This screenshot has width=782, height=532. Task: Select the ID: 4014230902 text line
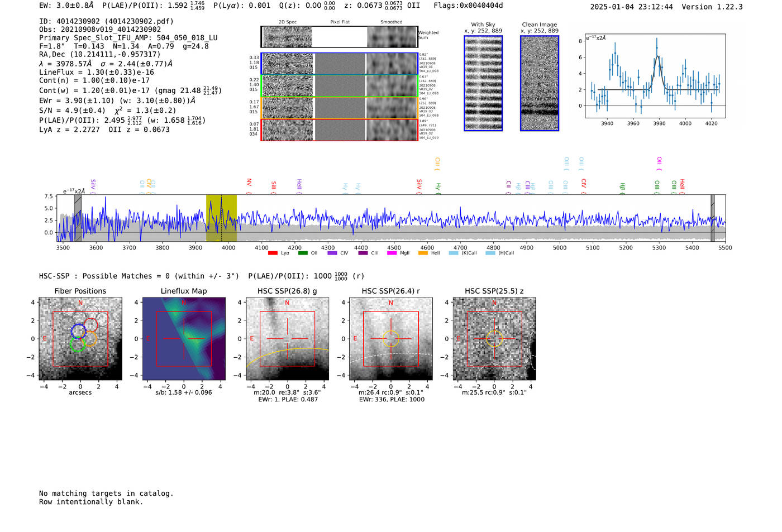106,21
